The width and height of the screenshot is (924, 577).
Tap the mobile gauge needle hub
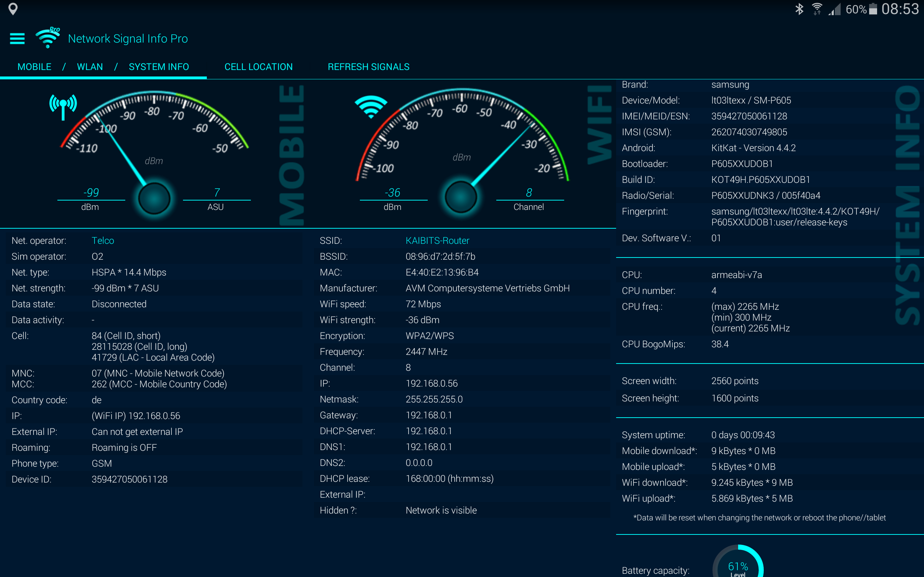coord(154,198)
